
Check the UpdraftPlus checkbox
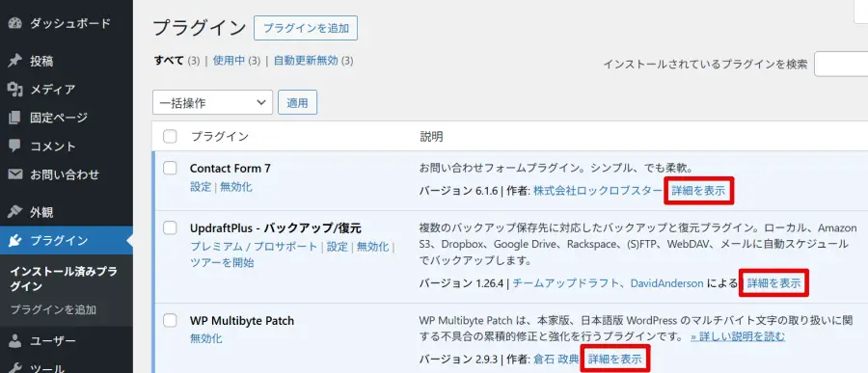point(170,227)
